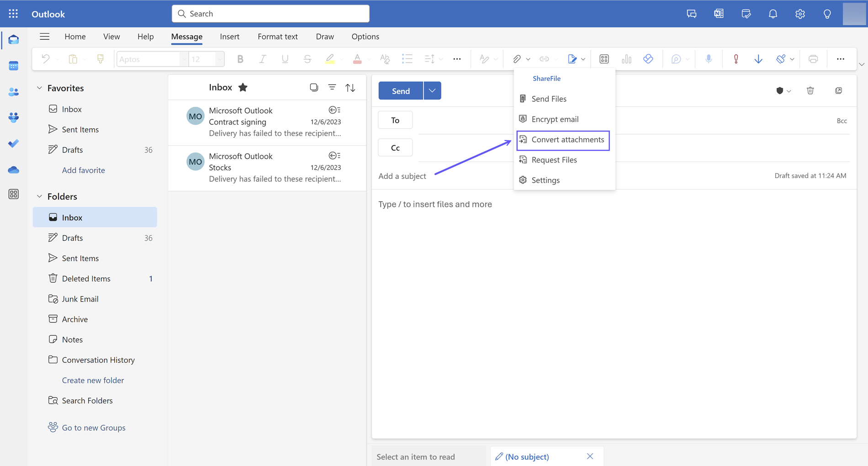The width and height of the screenshot is (868, 466).
Task: Click Create new folder link
Action: click(x=93, y=380)
